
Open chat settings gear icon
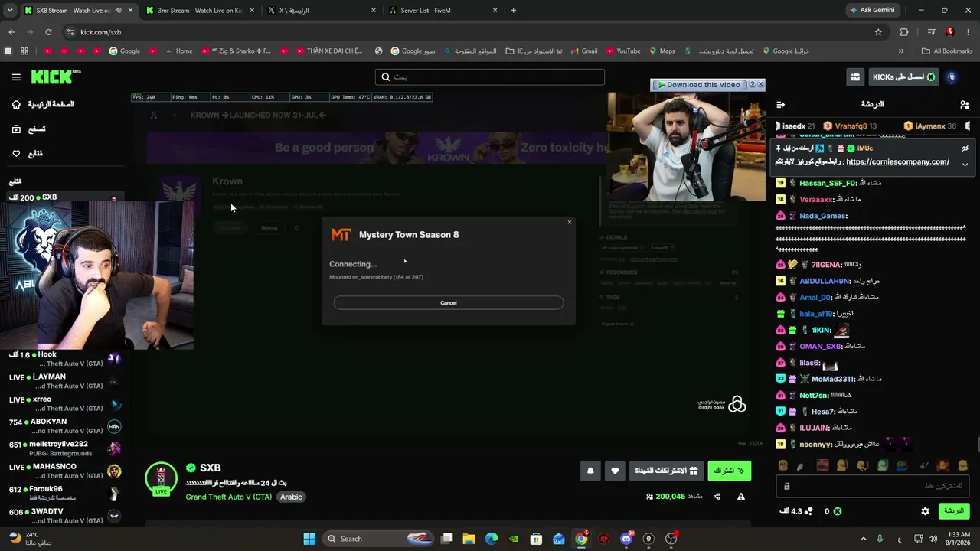925,511
